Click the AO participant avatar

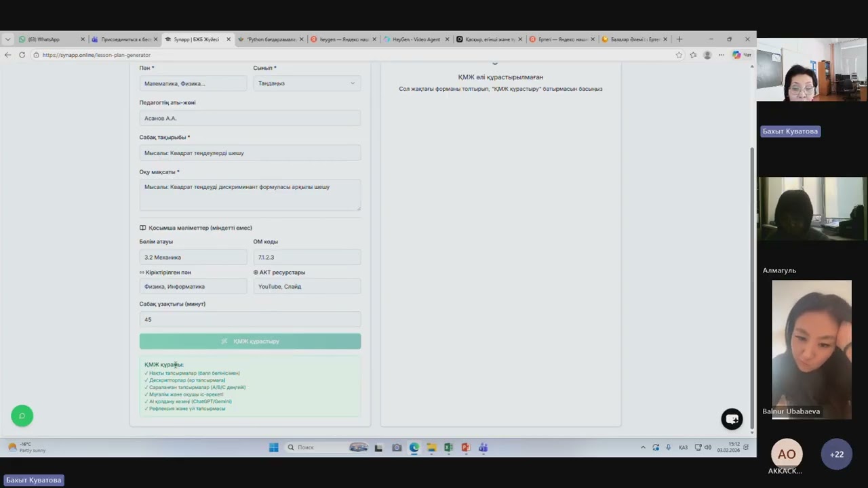[787, 454]
